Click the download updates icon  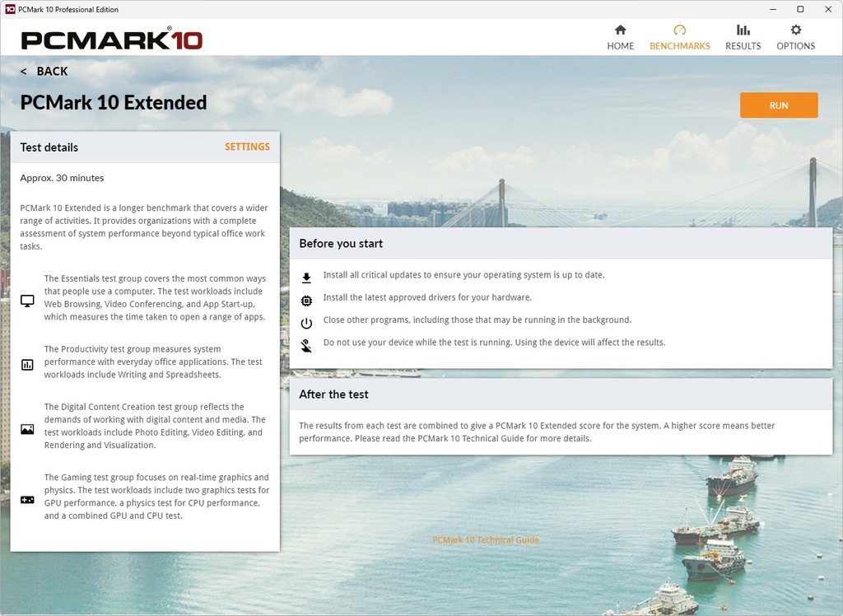[x=306, y=278]
